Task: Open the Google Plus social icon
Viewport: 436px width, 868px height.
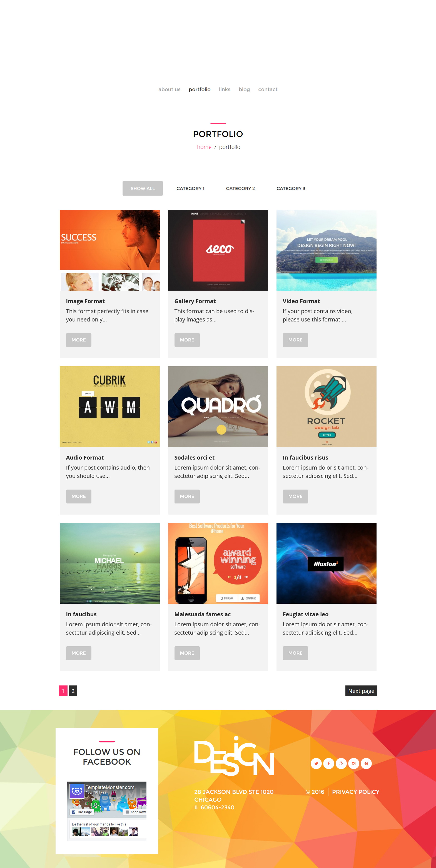Action: click(341, 763)
